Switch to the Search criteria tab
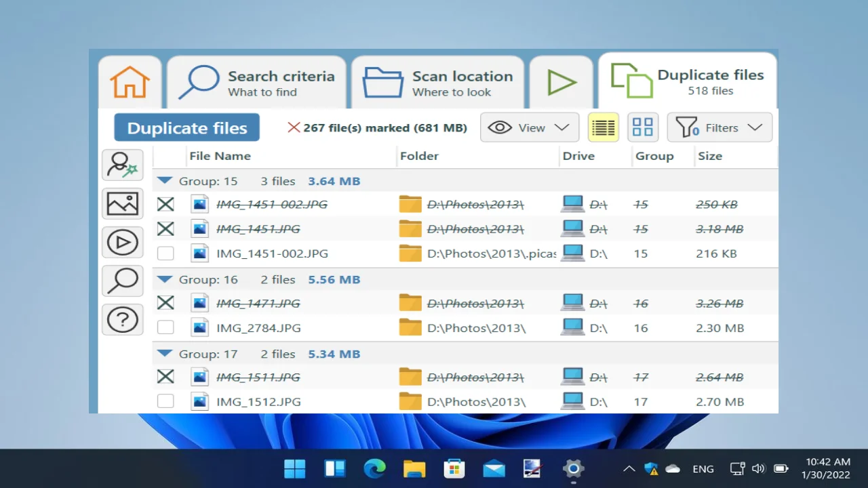868x488 pixels. [x=257, y=83]
